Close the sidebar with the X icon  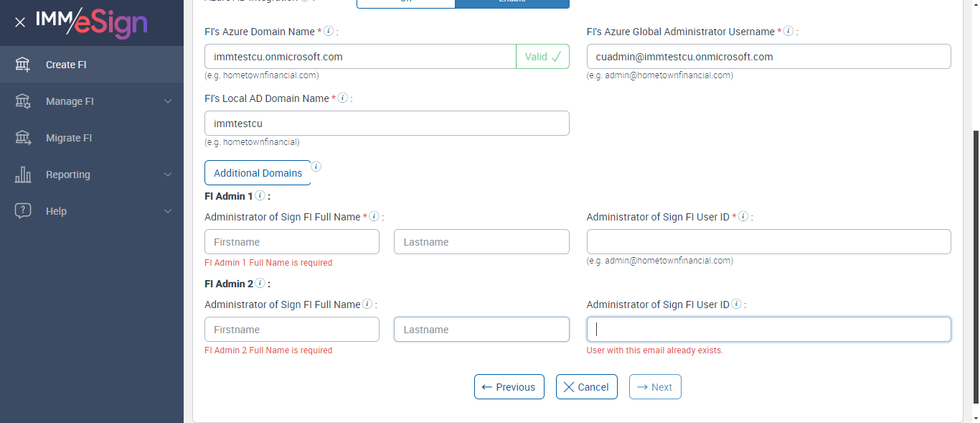20,22
